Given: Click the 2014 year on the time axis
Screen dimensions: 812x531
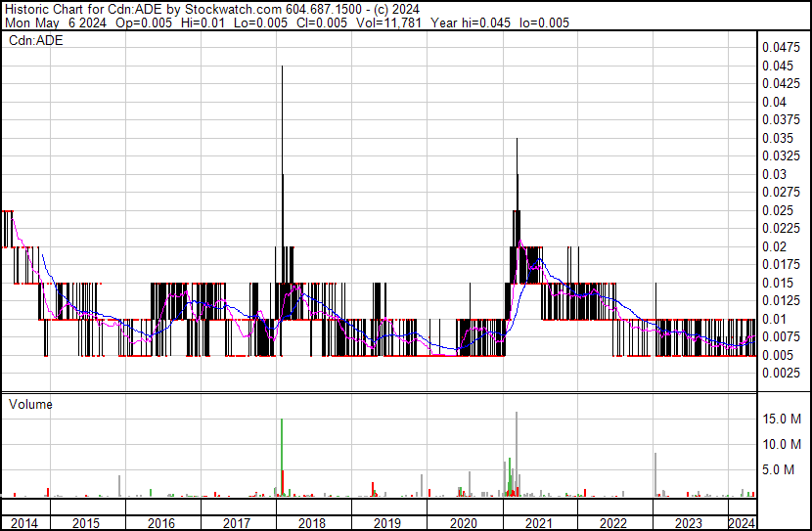Looking at the screenshot, I should 23,523.
